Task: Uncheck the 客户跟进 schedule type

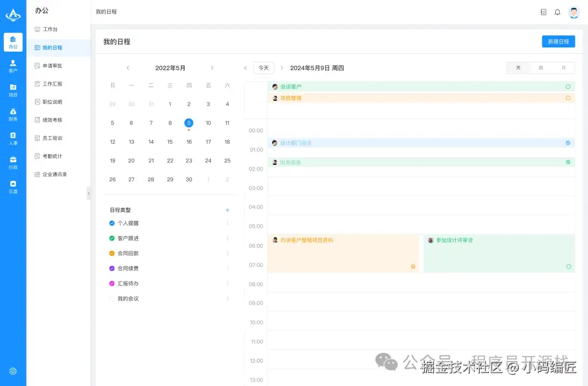Action: point(111,238)
